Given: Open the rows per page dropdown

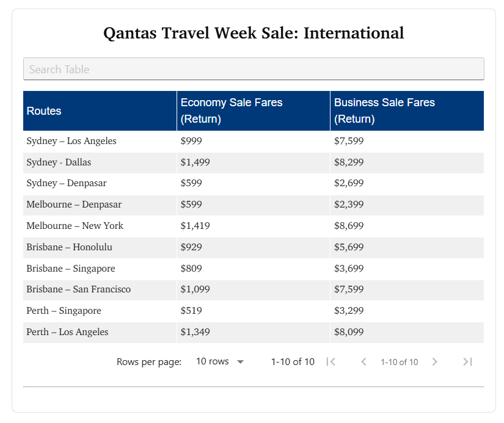Looking at the screenshot, I should point(219,362).
